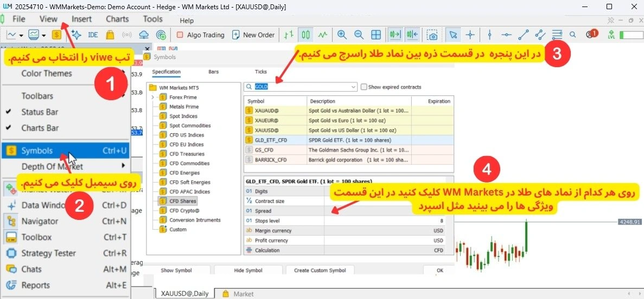Switch to the Bars tab
Image resolution: width=644 pixels, height=299 pixels.
coord(214,72)
